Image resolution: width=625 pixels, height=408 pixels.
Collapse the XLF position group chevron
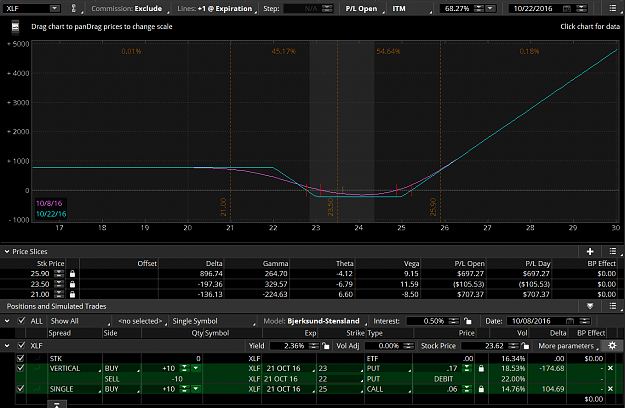7,345
